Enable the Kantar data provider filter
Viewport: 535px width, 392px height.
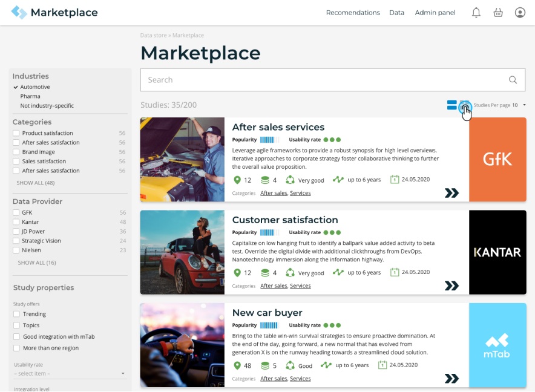click(x=16, y=222)
